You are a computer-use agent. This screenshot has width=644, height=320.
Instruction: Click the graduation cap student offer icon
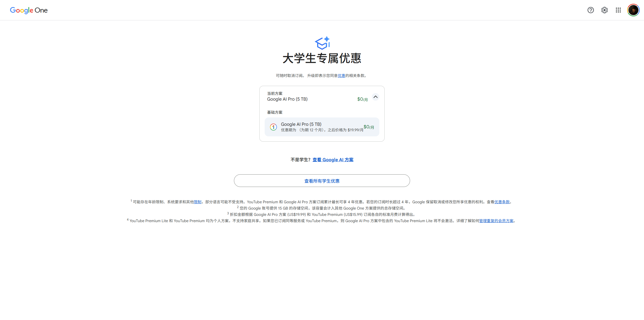322,43
